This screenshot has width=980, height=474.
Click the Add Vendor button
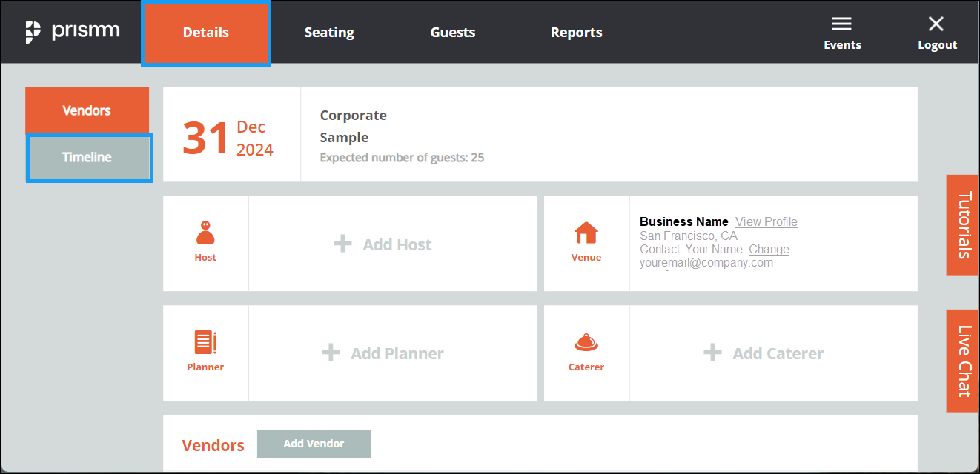(x=314, y=444)
